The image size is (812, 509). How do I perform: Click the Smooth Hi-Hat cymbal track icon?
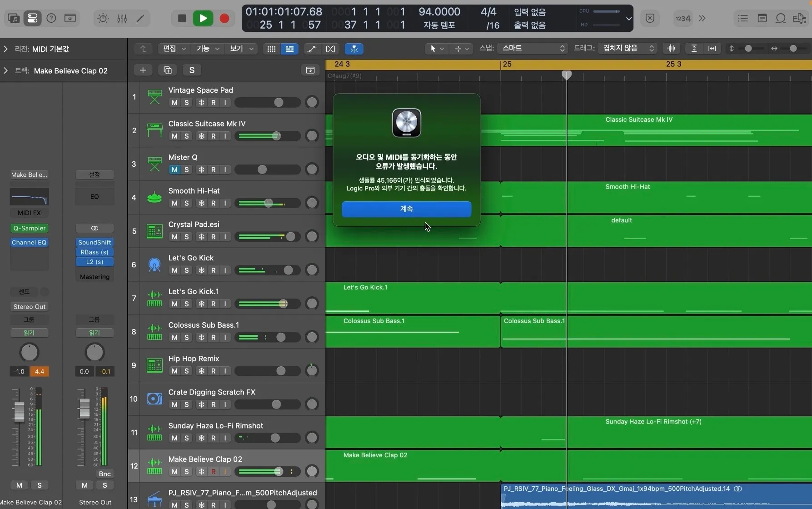(154, 198)
